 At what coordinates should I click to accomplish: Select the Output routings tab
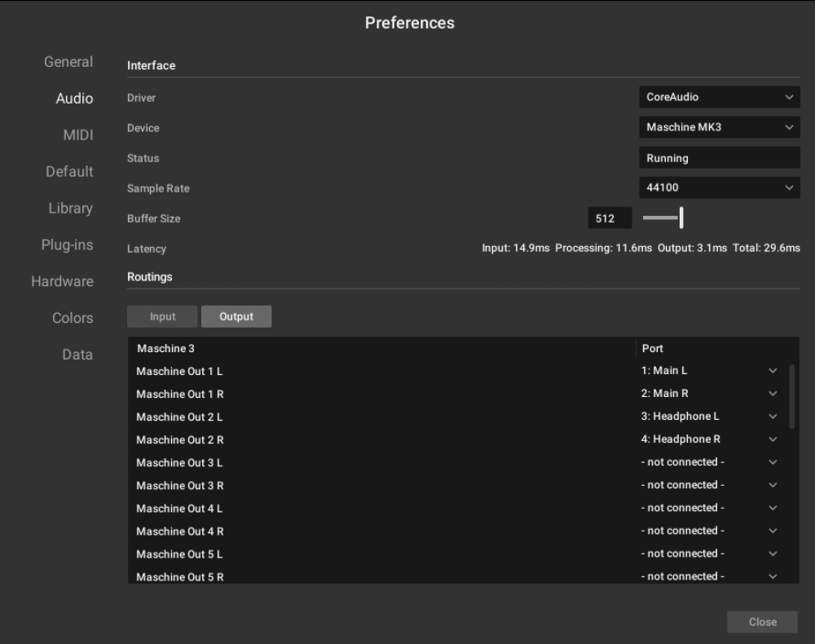(x=236, y=316)
